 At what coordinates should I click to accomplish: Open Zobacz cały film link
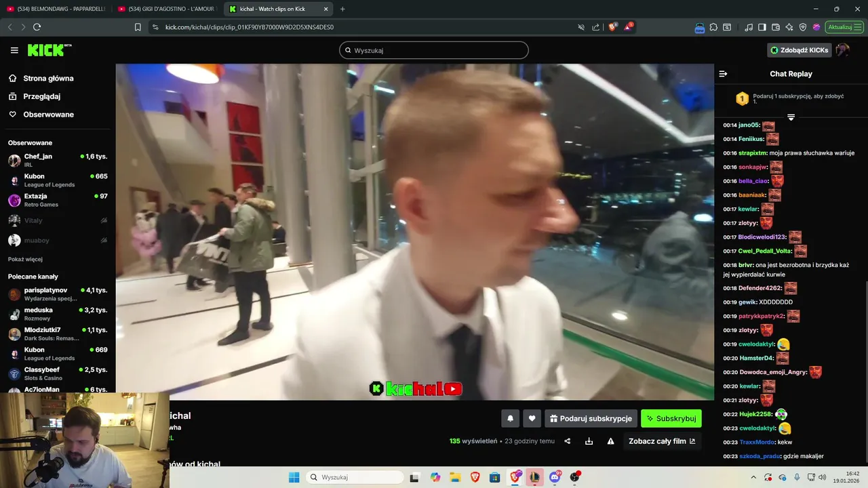pos(662,441)
